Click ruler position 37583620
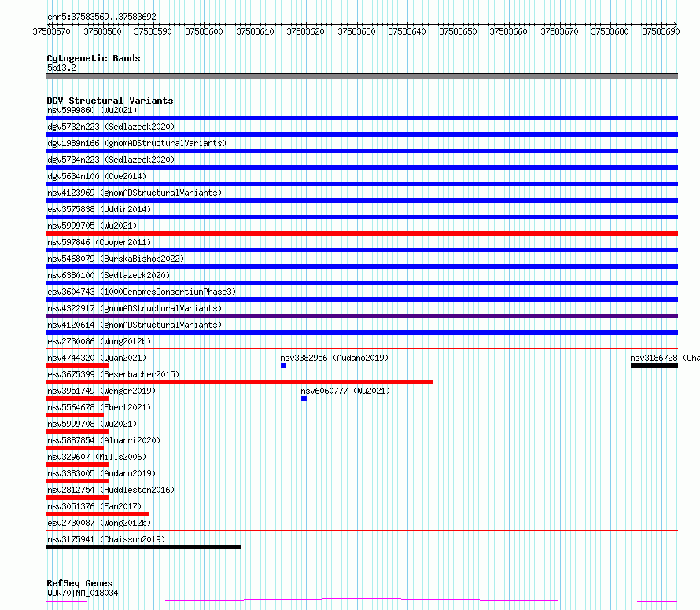Screen dimensions: 700x610 click(x=305, y=31)
